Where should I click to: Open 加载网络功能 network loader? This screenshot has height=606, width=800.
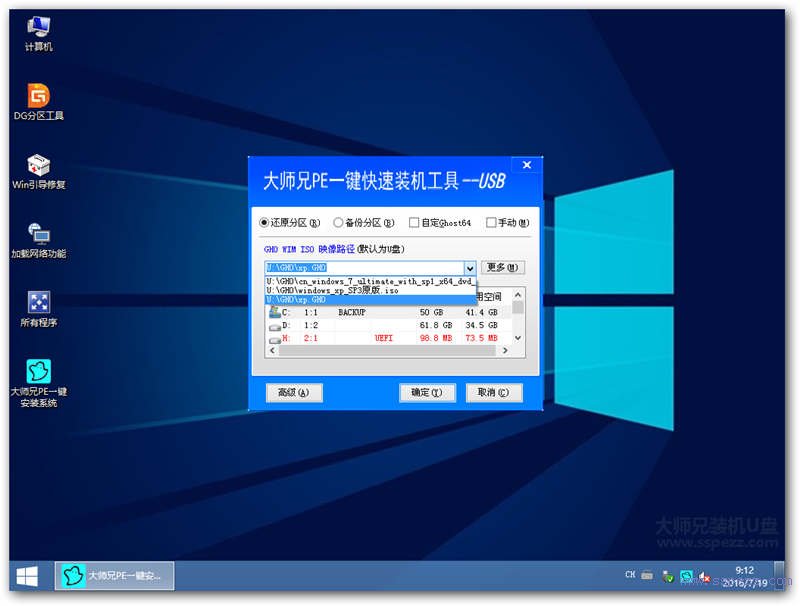click(36, 232)
